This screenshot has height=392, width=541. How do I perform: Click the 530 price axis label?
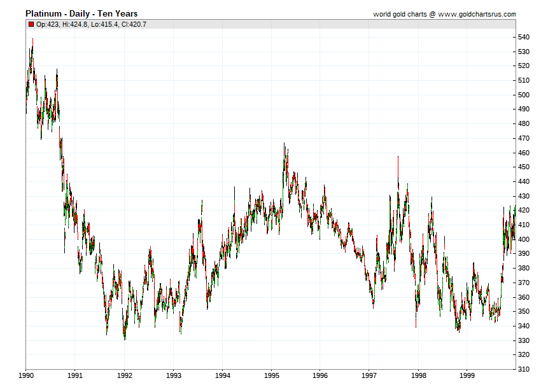tap(524, 52)
